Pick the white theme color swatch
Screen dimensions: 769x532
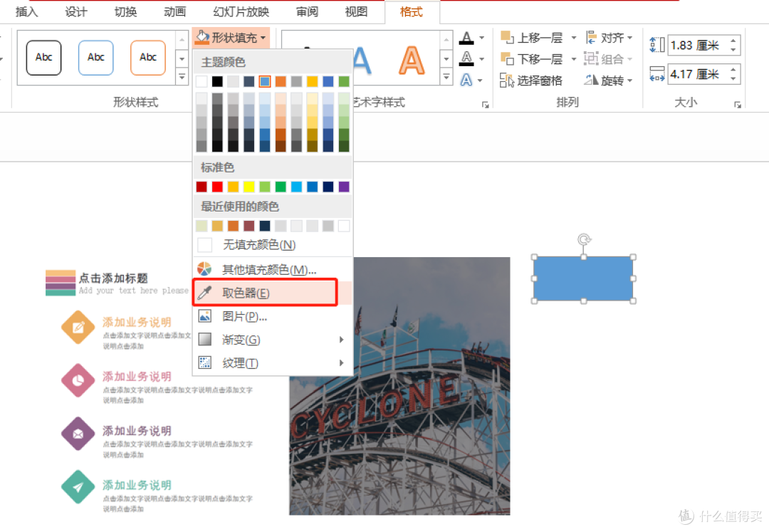202,81
